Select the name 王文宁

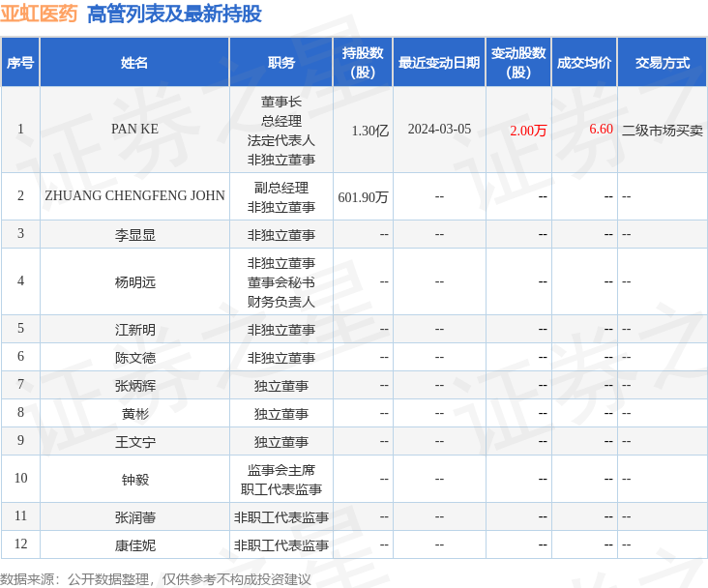(x=134, y=442)
